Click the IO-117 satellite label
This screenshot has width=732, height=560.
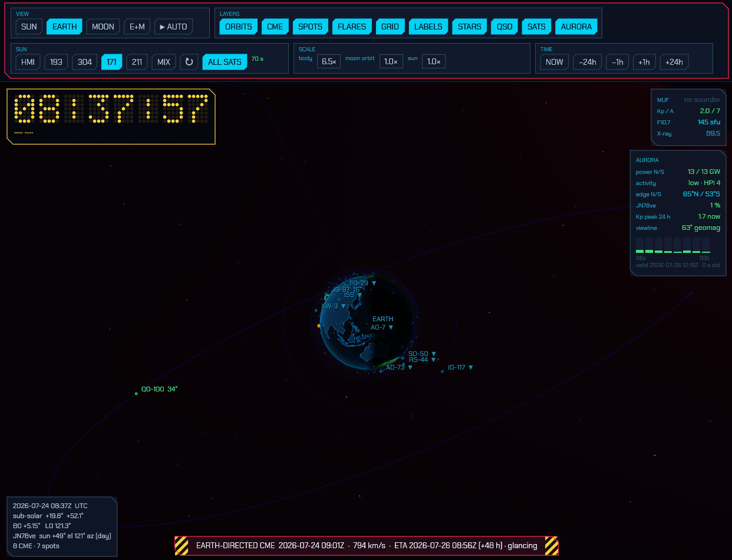(460, 367)
